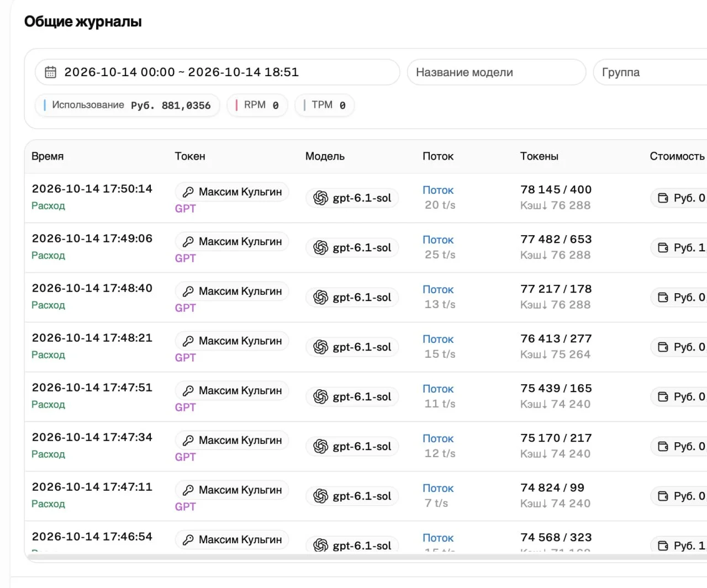Click wallet icon in 17:48:40 row cost
Screen dimensions: 707x588
click(663, 298)
